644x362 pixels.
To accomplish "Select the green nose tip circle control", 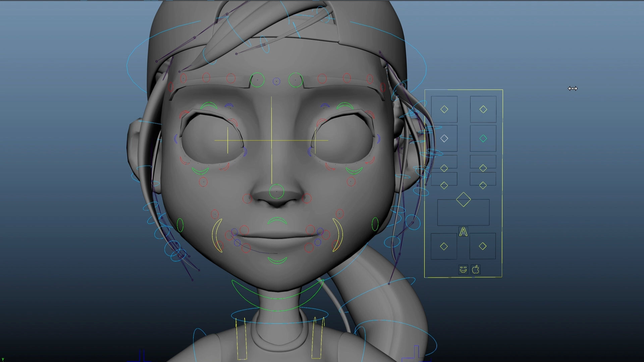I will tap(277, 192).
